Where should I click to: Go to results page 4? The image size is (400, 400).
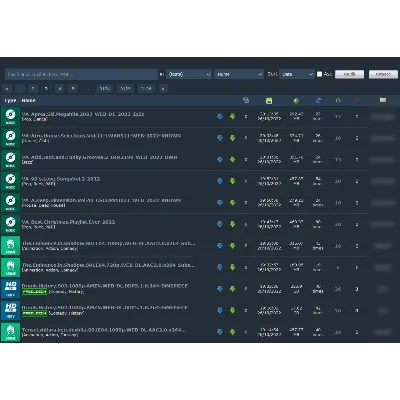[60, 89]
